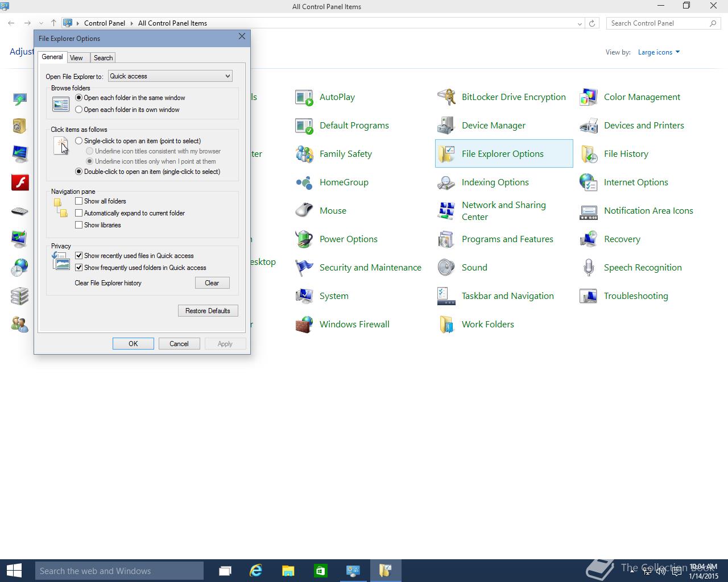The width and height of the screenshot is (728, 582).
Task: Click the Recovery icon
Action: [x=589, y=239]
